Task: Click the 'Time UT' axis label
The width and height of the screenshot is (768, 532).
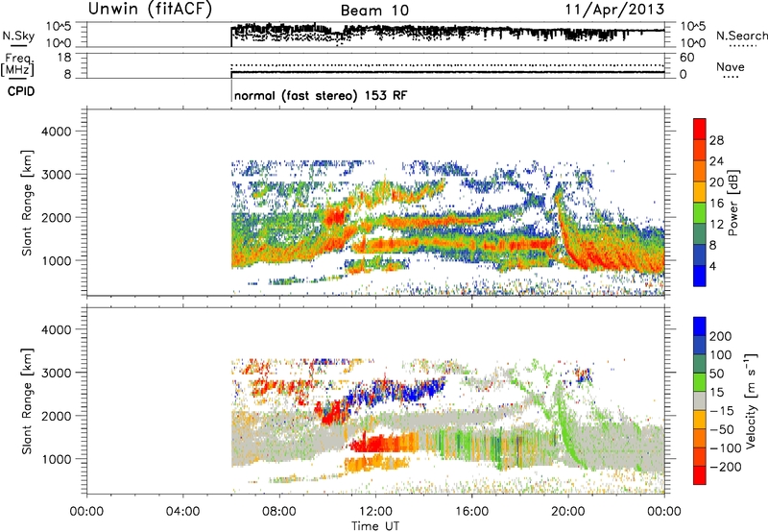Action: [375, 526]
